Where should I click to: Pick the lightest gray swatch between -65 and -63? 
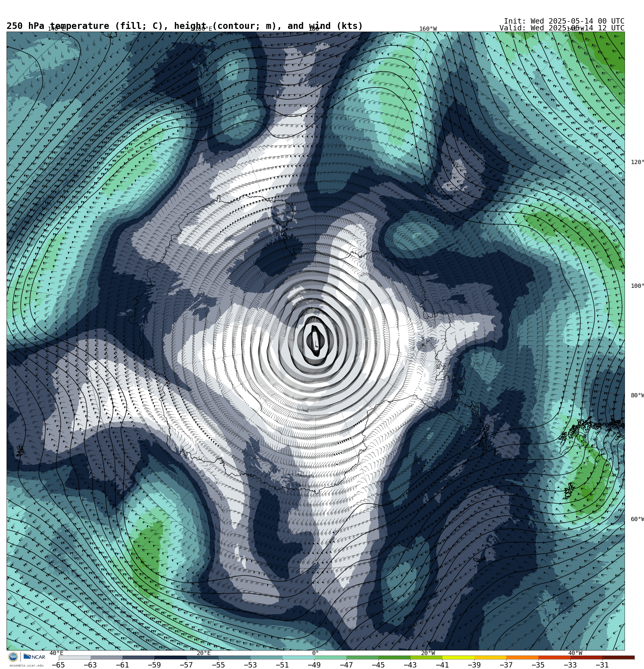tap(75, 657)
